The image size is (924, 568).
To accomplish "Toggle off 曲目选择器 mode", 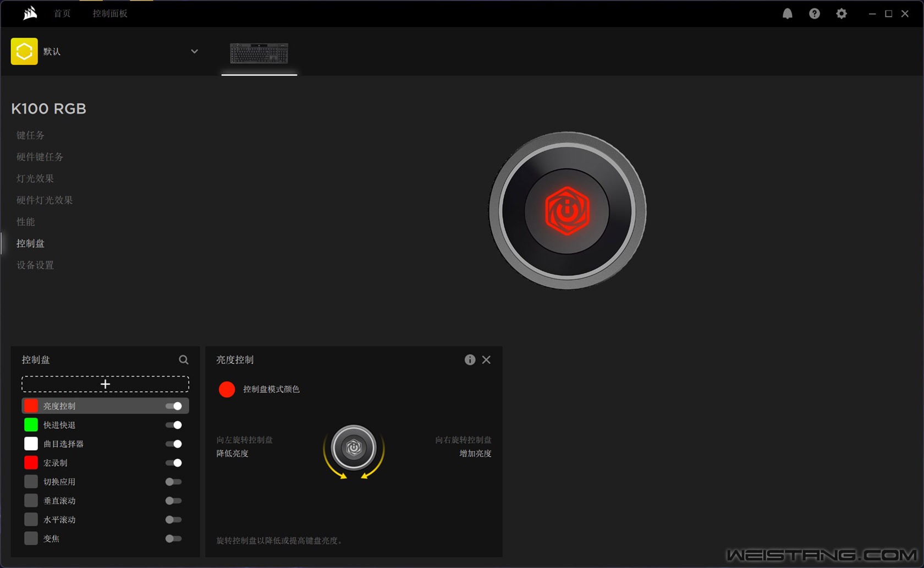I will coord(174,444).
